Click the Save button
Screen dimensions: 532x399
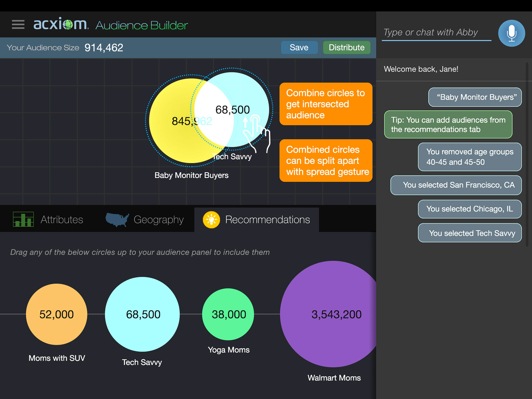click(x=299, y=48)
